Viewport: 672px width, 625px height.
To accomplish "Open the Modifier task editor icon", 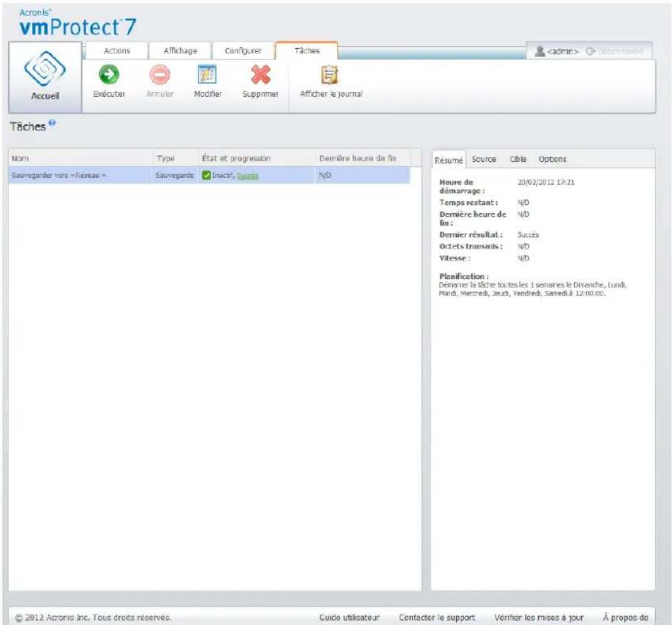I will pos(207,74).
